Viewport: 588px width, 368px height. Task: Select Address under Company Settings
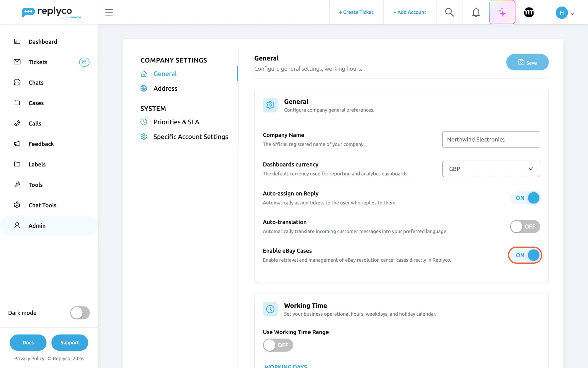coord(165,88)
